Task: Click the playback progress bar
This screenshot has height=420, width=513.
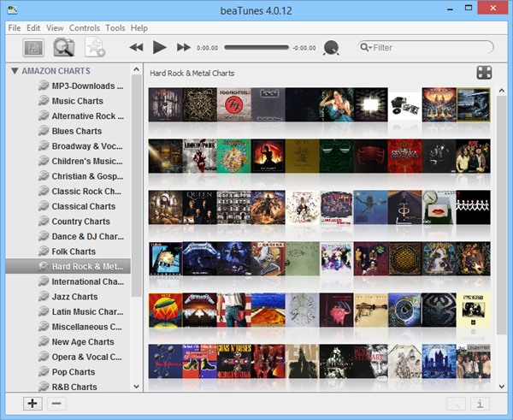Action: click(x=256, y=48)
